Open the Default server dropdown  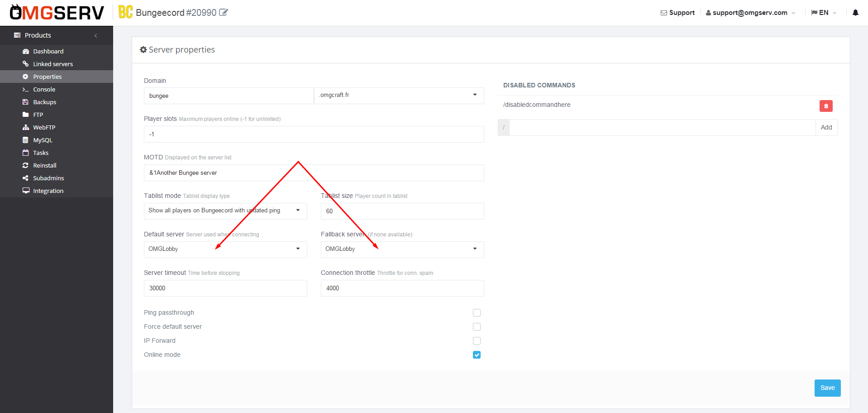(225, 250)
